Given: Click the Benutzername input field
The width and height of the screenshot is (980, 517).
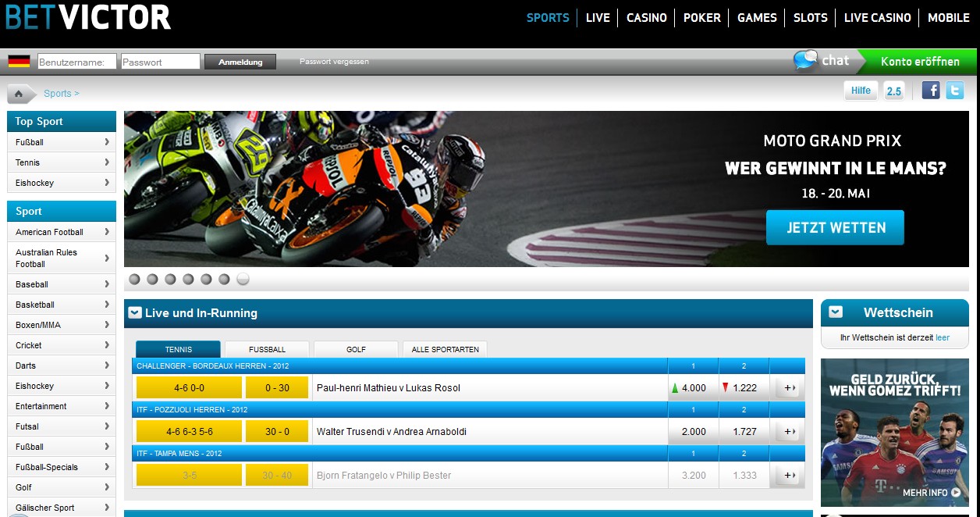Looking at the screenshot, I should (x=77, y=62).
